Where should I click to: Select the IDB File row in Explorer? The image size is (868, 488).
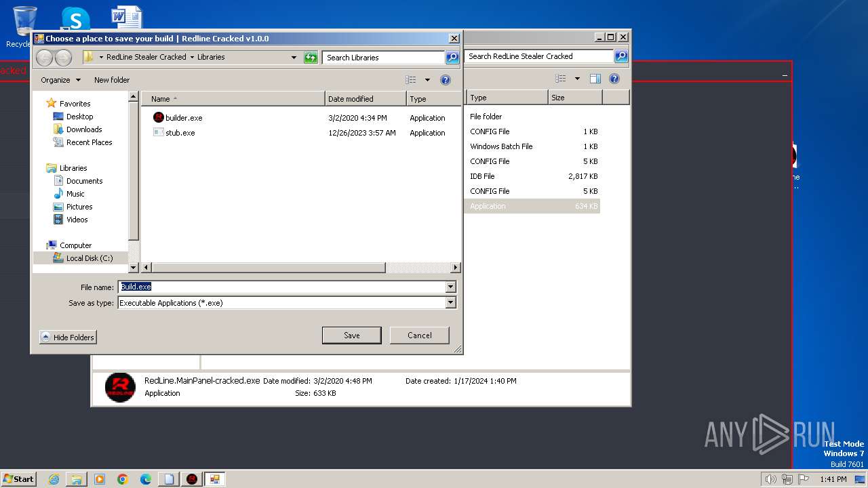[534, 176]
